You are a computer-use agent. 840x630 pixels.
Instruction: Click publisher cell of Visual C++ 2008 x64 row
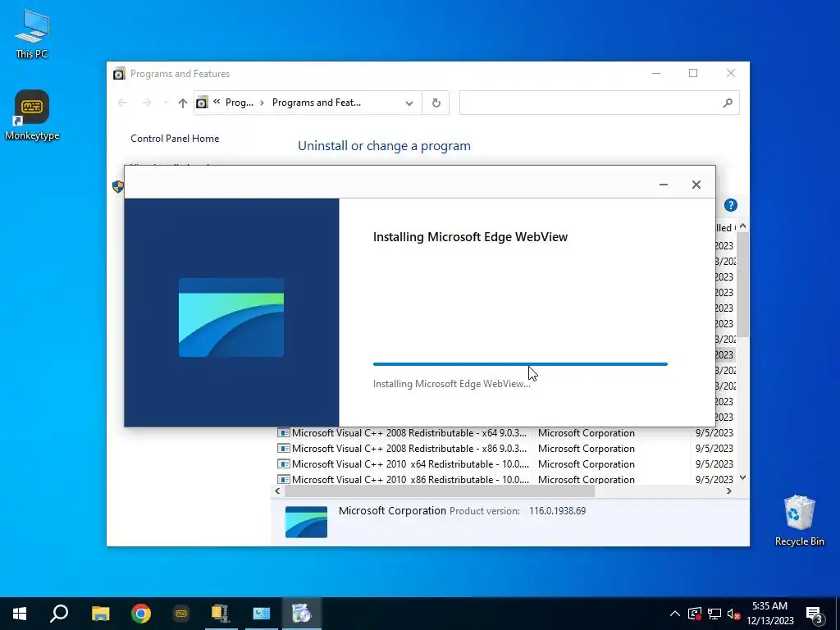[586, 433]
